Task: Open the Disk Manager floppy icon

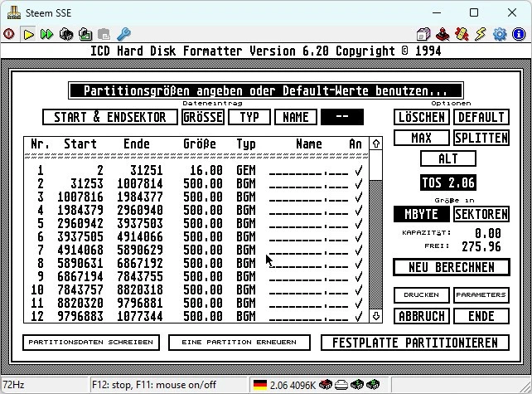Action: pos(423,34)
